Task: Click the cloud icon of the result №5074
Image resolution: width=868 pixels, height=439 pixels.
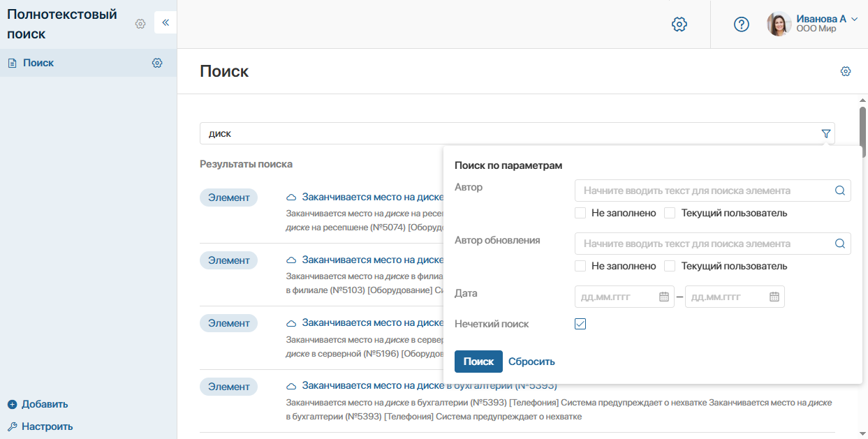Action: point(292,198)
